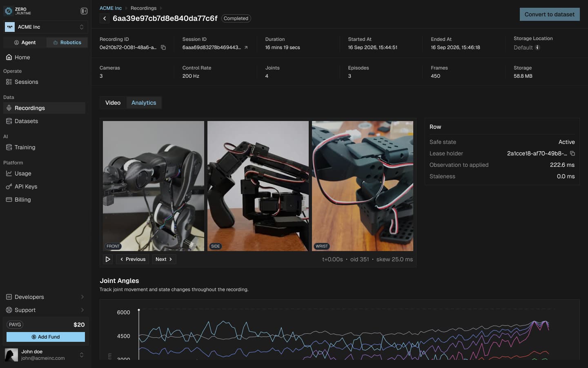588x368 pixels.
Task: Click the Completed status badge
Action: 236,18
